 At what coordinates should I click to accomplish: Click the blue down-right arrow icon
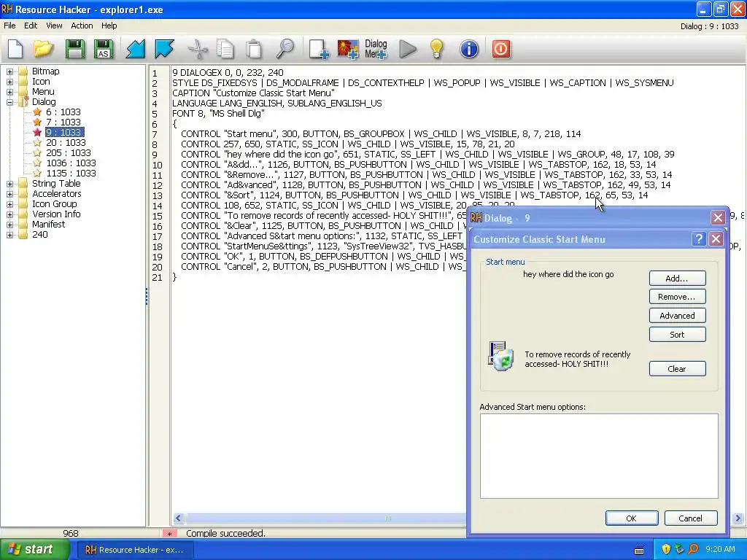165,49
